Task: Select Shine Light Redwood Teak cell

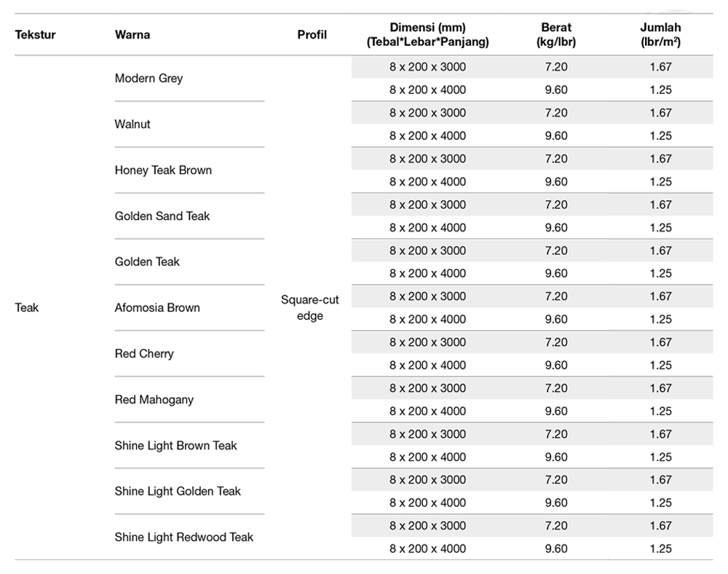Action: pyautogui.click(x=184, y=538)
